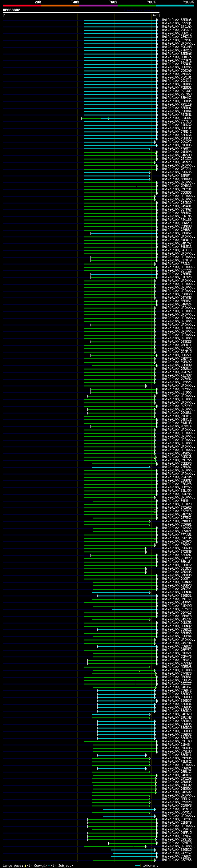Open hit UniRef100_Q9FJ79
The image size is (197, 868).
pos(176,30)
